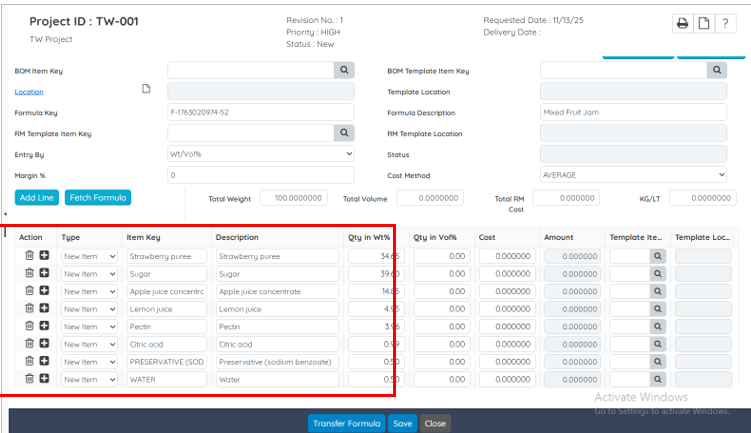
Task: Click the Fetch Formula button
Action: pos(98,198)
